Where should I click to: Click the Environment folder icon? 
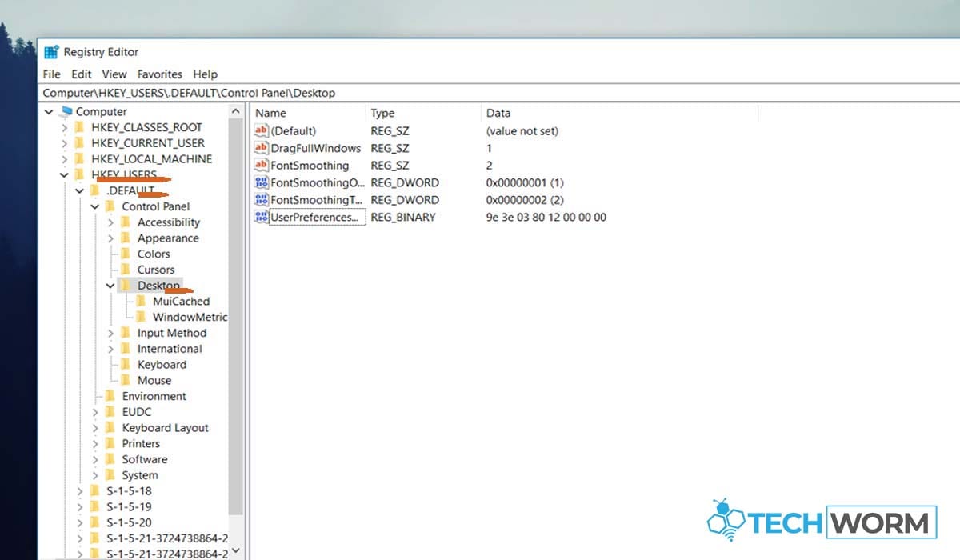110,396
